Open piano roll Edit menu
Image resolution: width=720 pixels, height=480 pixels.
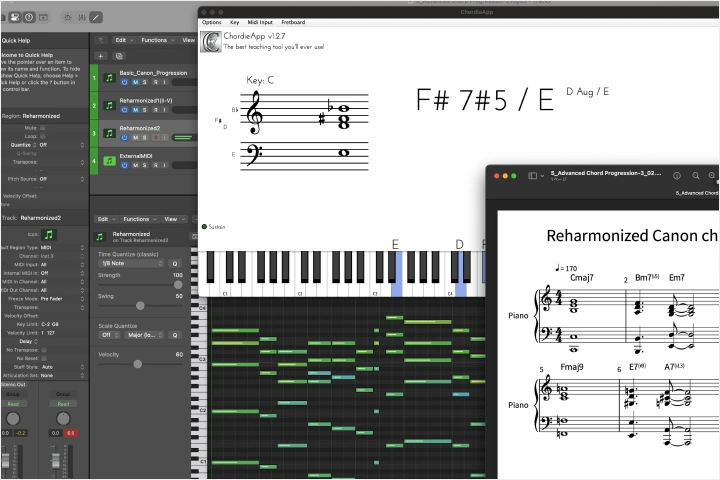pos(106,219)
